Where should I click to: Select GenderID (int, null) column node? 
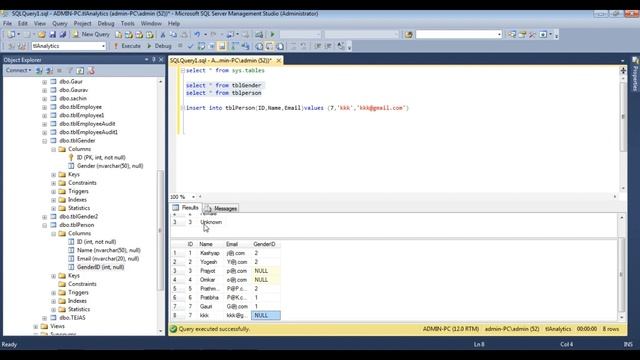tap(100, 267)
